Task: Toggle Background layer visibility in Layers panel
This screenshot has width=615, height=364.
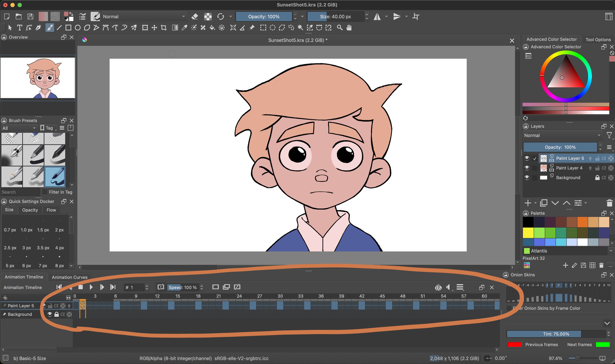Action: click(527, 178)
